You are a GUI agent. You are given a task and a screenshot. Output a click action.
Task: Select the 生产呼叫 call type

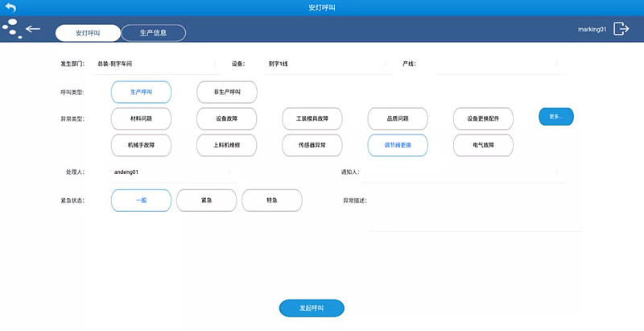pyautogui.click(x=141, y=92)
